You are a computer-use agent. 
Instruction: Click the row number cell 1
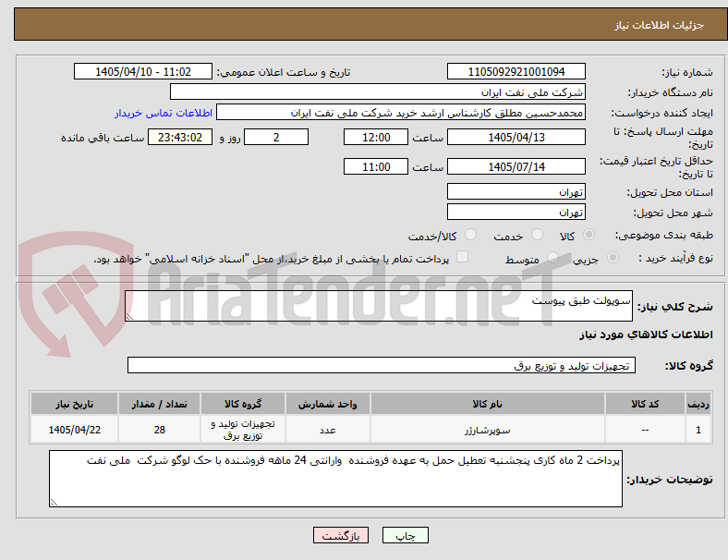698,430
